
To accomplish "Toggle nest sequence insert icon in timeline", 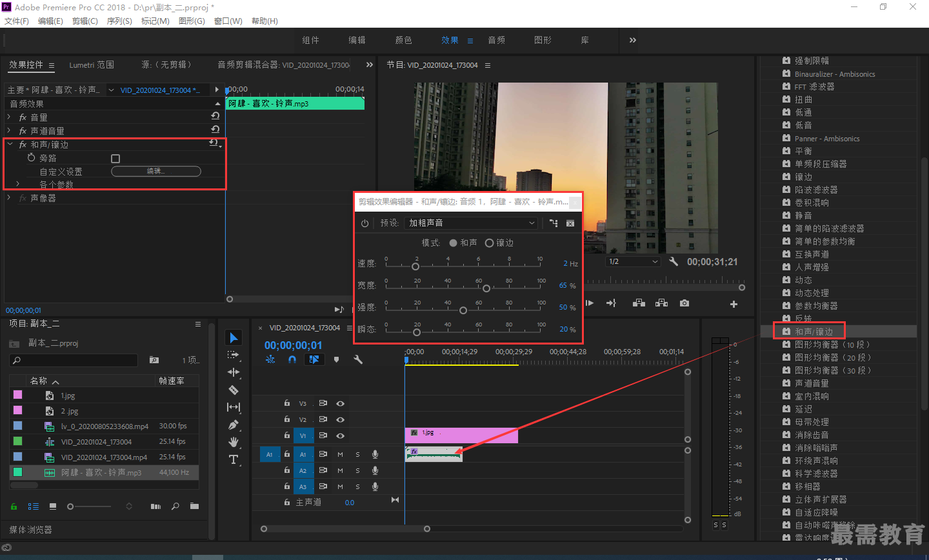I will tap(270, 359).
